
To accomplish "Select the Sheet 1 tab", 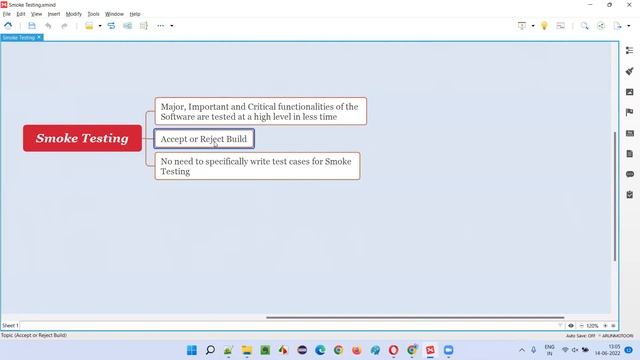I will [x=10, y=326].
